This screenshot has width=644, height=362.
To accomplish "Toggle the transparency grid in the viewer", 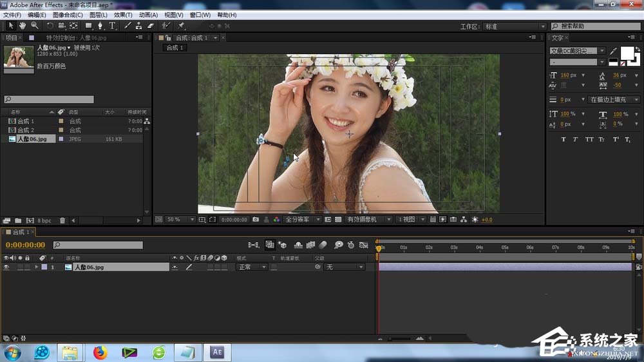I will (338, 220).
